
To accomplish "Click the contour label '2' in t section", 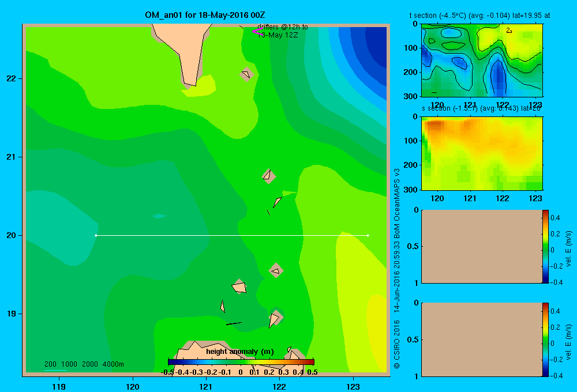I will click(508, 31).
